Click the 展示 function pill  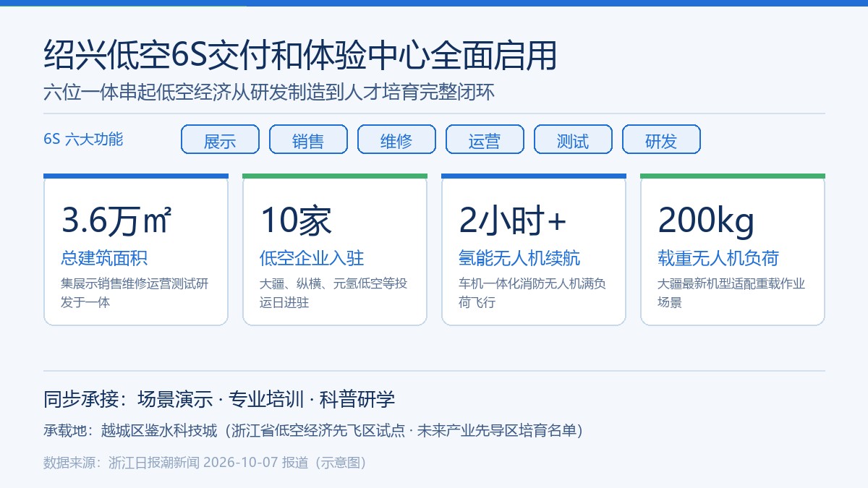point(220,140)
